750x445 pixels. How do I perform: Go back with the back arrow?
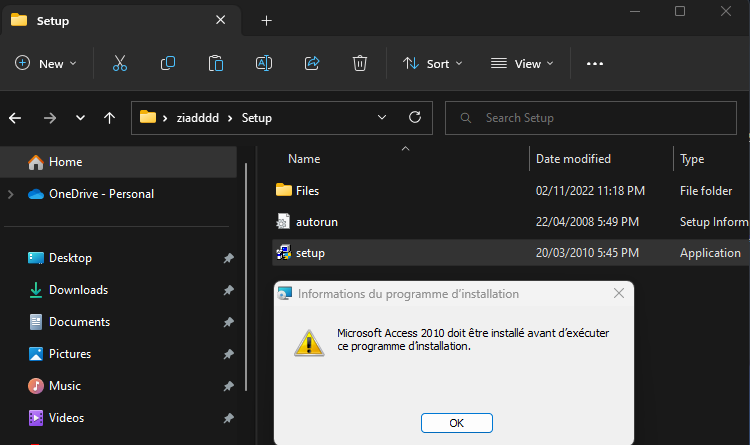click(x=15, y=118)
